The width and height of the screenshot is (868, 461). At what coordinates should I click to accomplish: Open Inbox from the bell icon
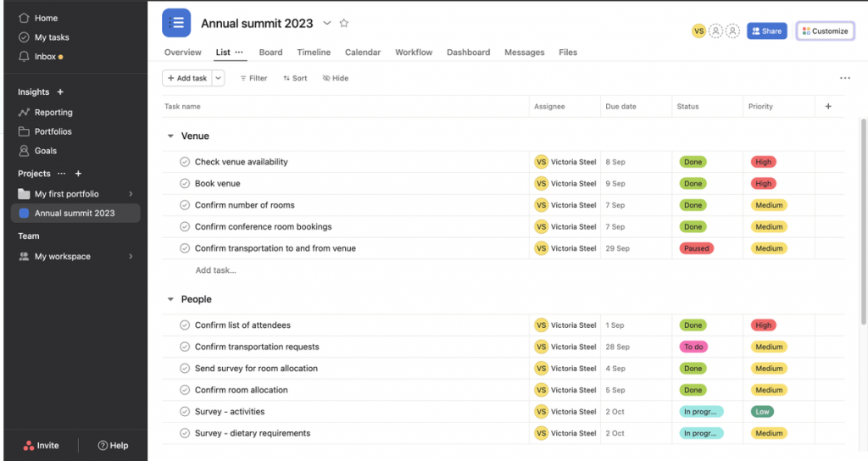pos(24,57)
